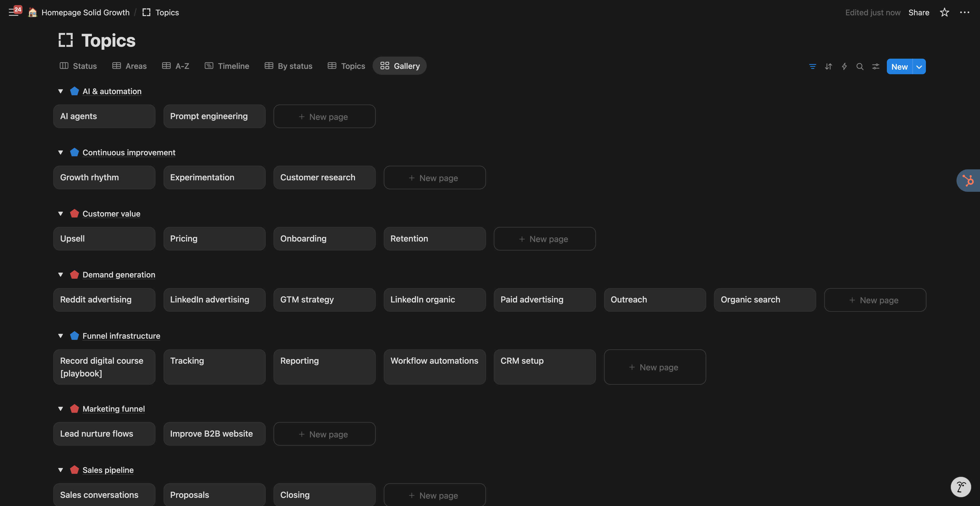Open the New button dropdown arrow
The height and width of the screenshot is (506, 980).
(x=919, y=67)
